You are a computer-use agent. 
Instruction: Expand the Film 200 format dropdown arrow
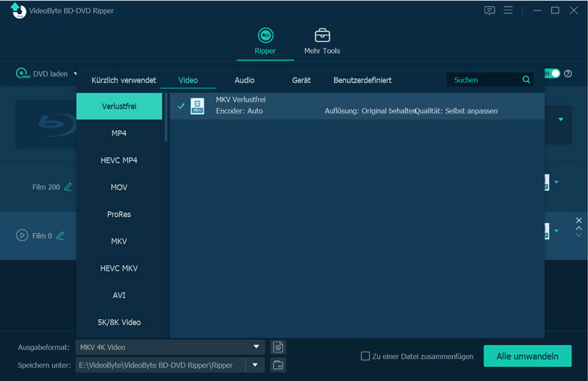556,182
